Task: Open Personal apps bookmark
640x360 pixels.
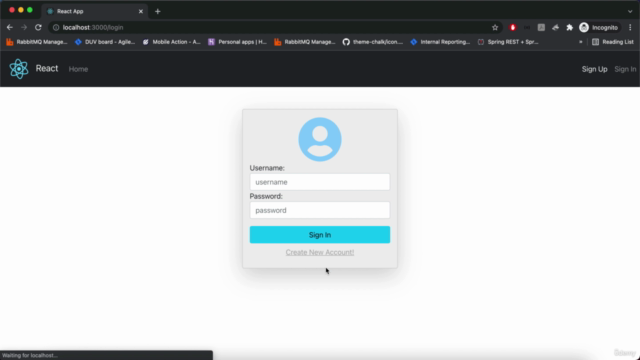Action: pyautogui.click(x=237, y=42)
